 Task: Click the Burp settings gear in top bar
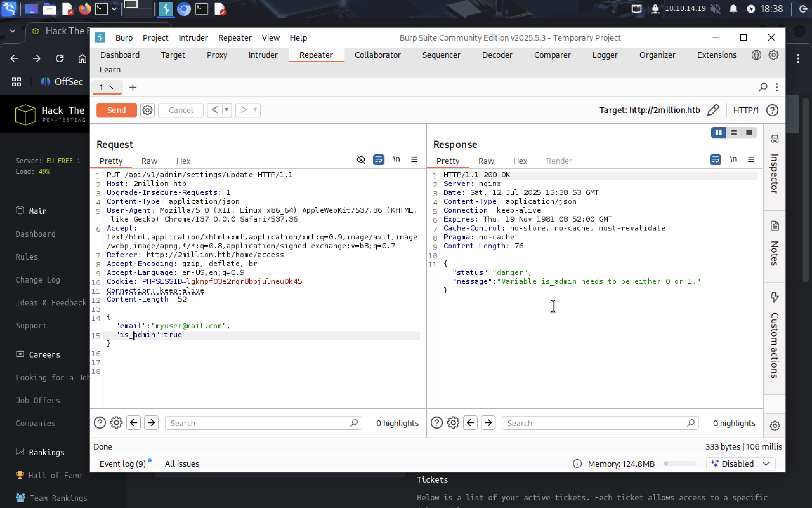[x=773, y=55]
